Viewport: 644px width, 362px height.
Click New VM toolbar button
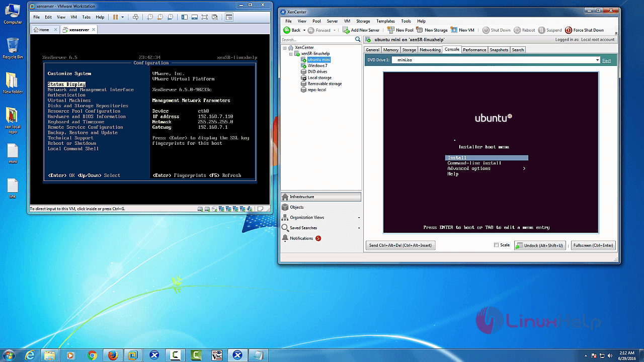click(462, 30)
